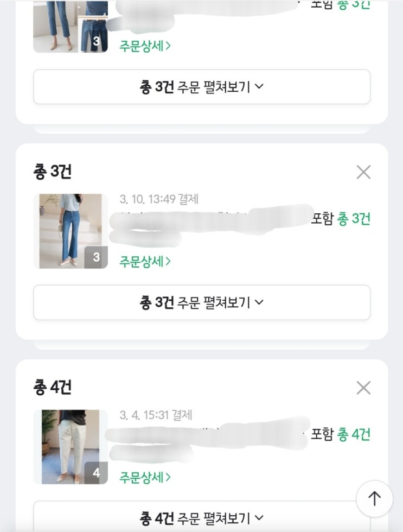The width and height of the screenshot is (403, 532).
Task: Open the topmost 주문상세 link
Action: click(x=145, y=46)
